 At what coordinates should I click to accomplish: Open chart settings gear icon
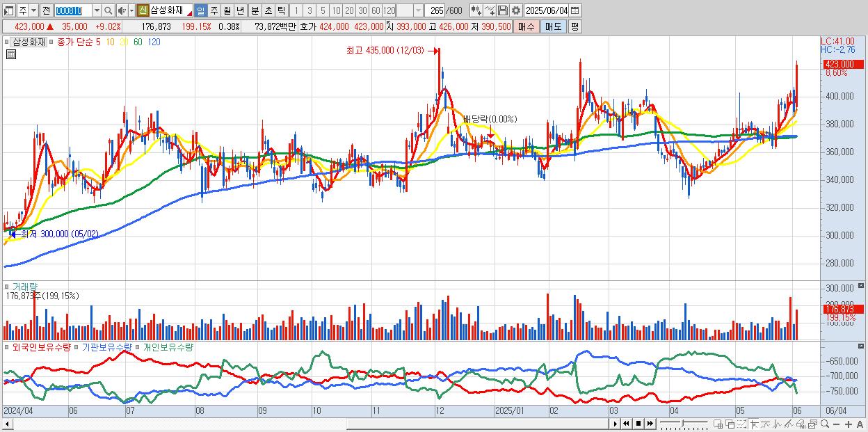(515, 10)
